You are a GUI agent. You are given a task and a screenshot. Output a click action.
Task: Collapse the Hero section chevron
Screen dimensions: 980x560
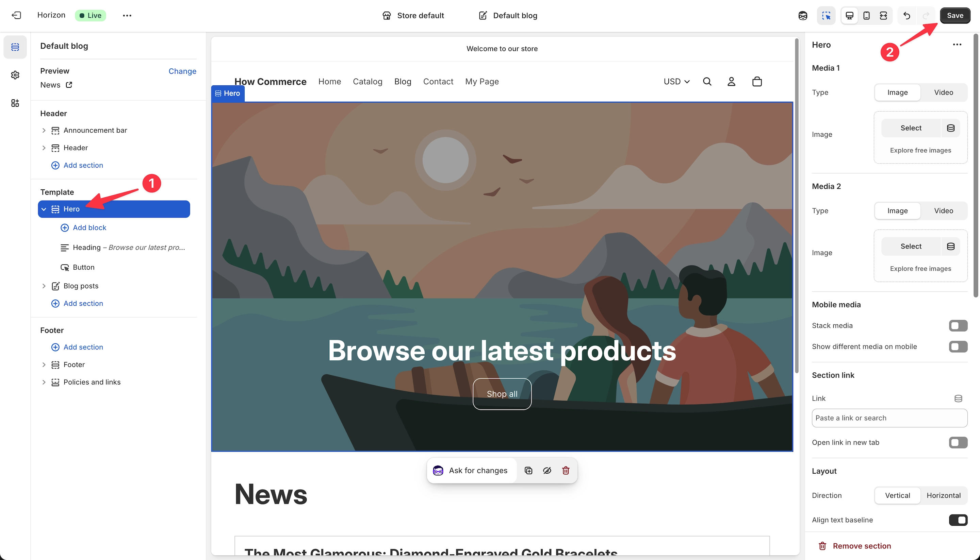tap(44, 209)
